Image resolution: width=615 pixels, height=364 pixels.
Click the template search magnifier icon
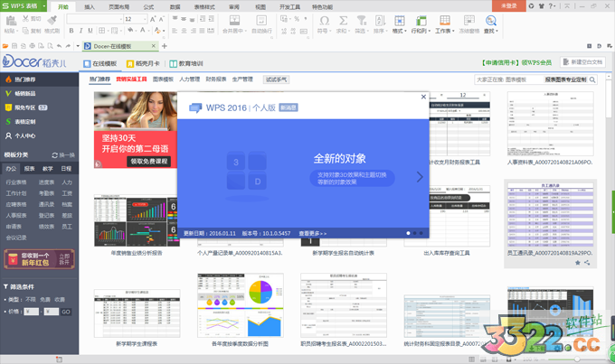coord(592,79)
